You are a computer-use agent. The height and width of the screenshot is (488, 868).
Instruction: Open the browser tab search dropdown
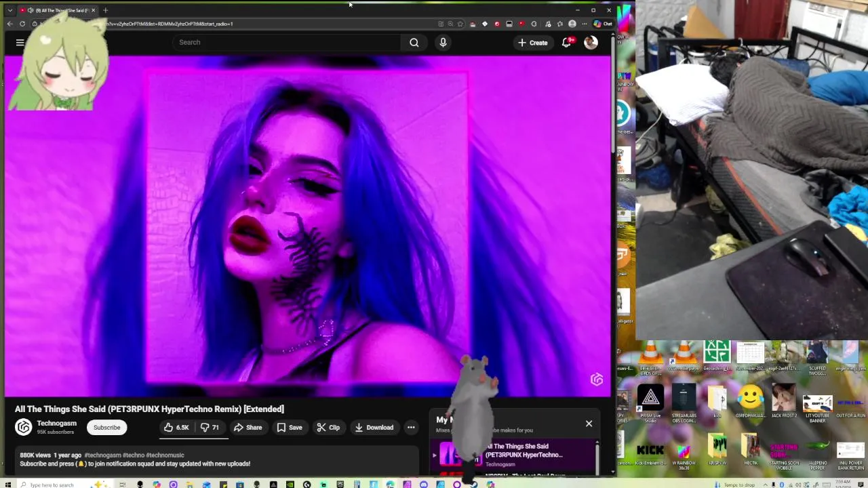click(x=9, y=10)
